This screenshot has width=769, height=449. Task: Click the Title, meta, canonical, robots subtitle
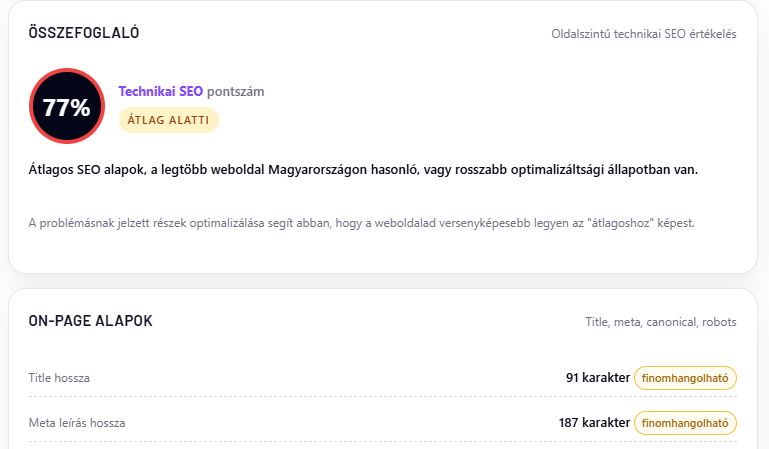coord(661,322)
